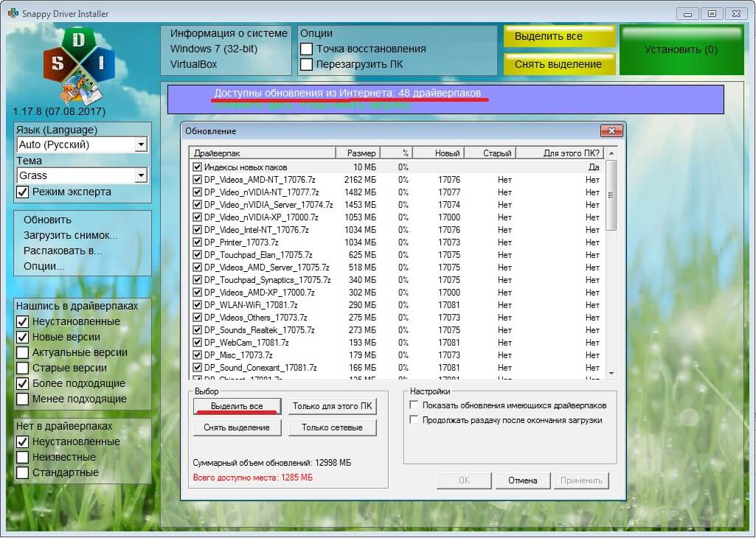
Task: Toggle Неустановленные under Нашлись в драйверпаках
Action: 23,322
